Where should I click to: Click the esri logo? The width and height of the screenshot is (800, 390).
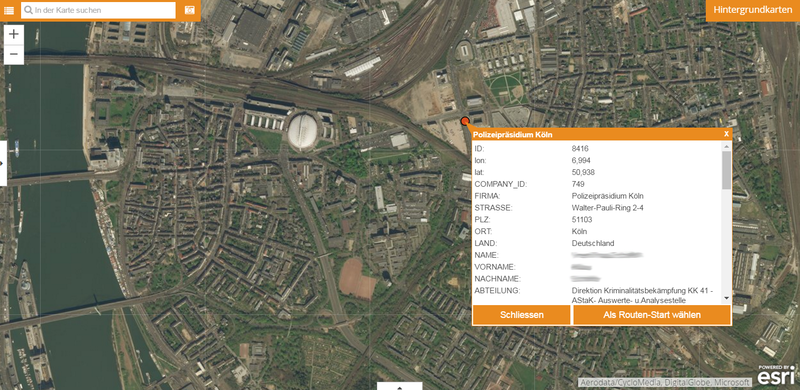point(776,375)
